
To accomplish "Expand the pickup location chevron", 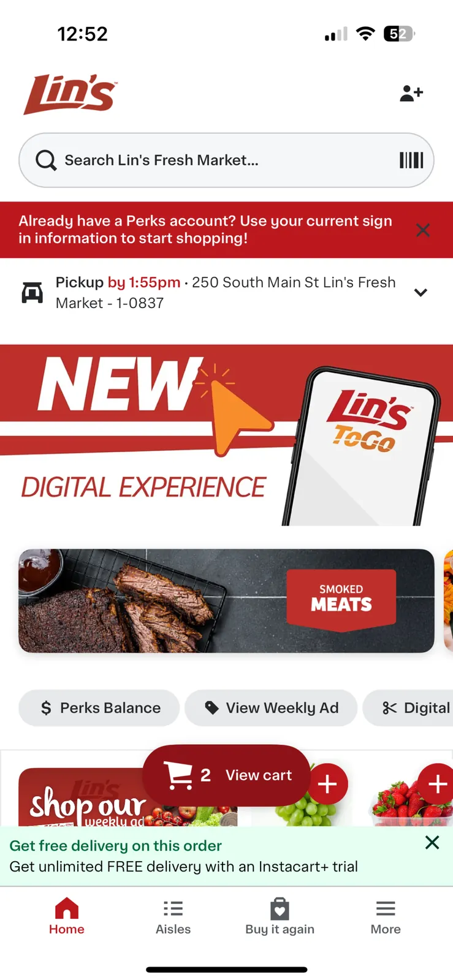I will click(421, 293).
